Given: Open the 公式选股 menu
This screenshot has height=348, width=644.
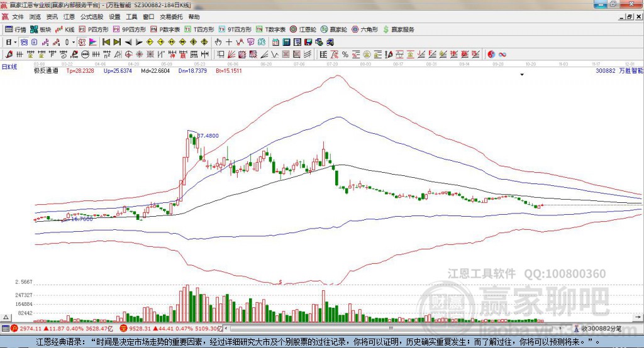Looking at the screenshot, I should pyautogui.click(x=92, y=17).
